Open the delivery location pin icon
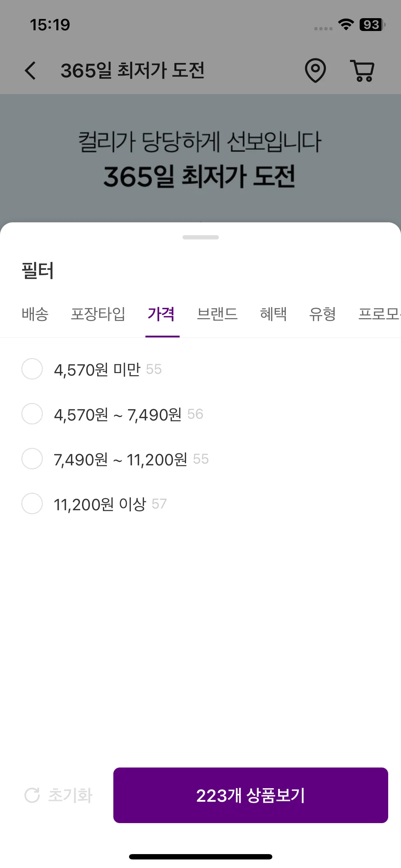Screen dimensions: 401x868 coord(315,71)
